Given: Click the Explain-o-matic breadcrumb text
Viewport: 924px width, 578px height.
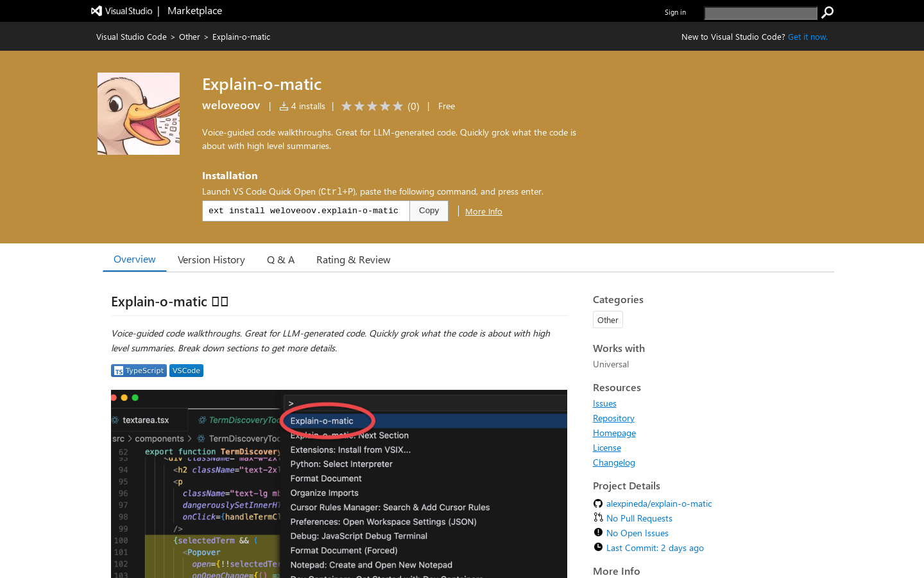Looking at the screenshot, I should 241,37.
